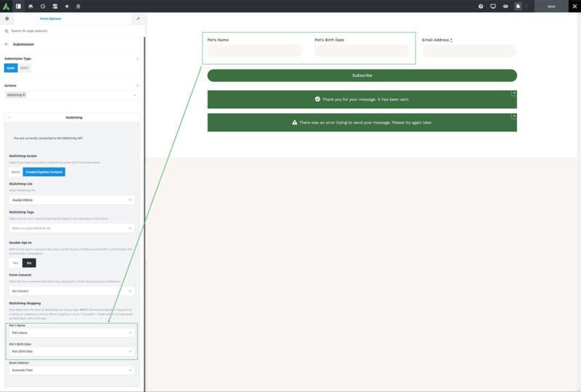Choose Create/Update Contact action
581x392 pixels.
[x=44, y=172]
